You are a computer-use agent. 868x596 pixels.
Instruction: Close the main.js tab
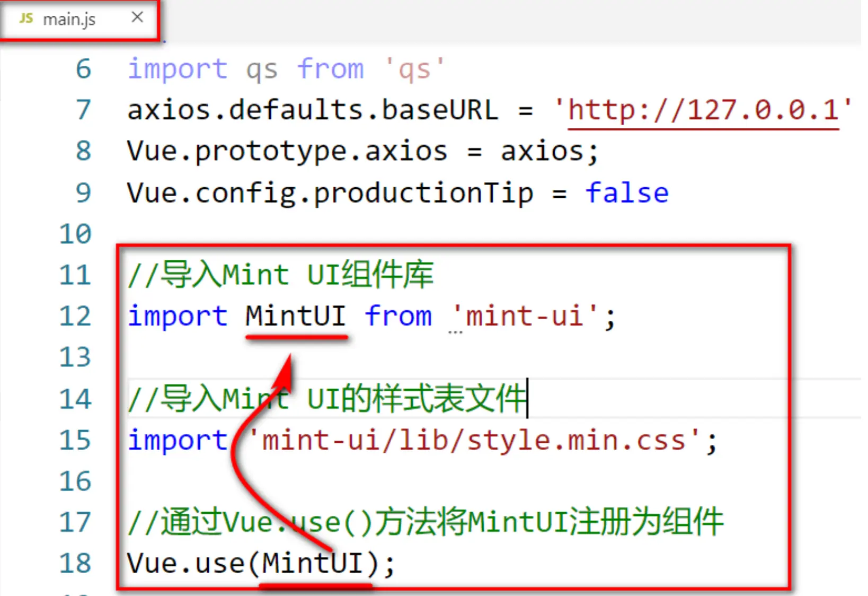(137, 17)
